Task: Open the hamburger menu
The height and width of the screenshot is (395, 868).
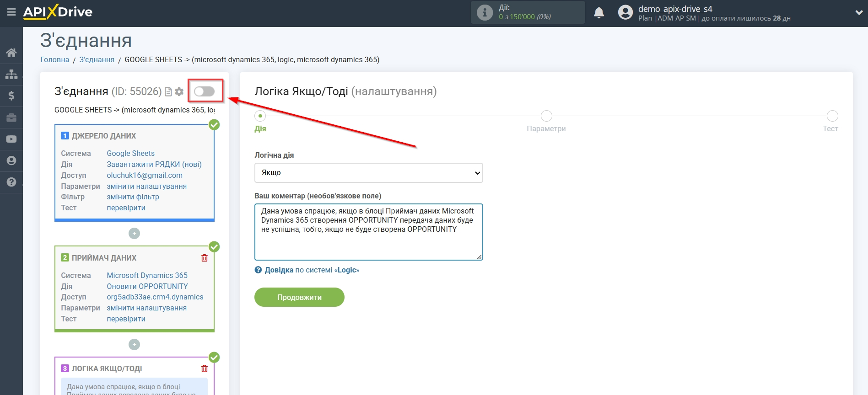Action: (11, 12)
